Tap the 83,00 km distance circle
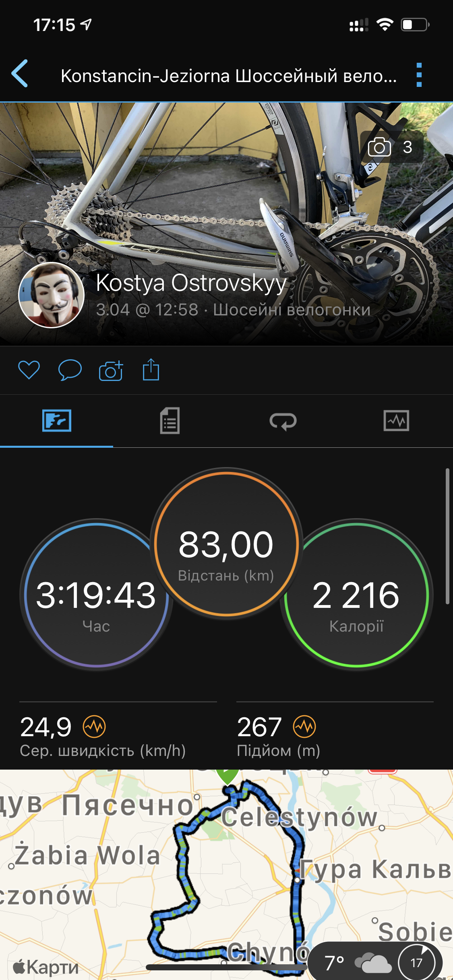 226,544
